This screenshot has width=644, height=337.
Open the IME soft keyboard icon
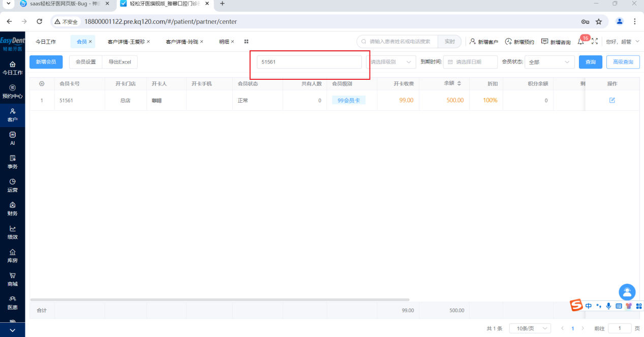tap(619, 306)
